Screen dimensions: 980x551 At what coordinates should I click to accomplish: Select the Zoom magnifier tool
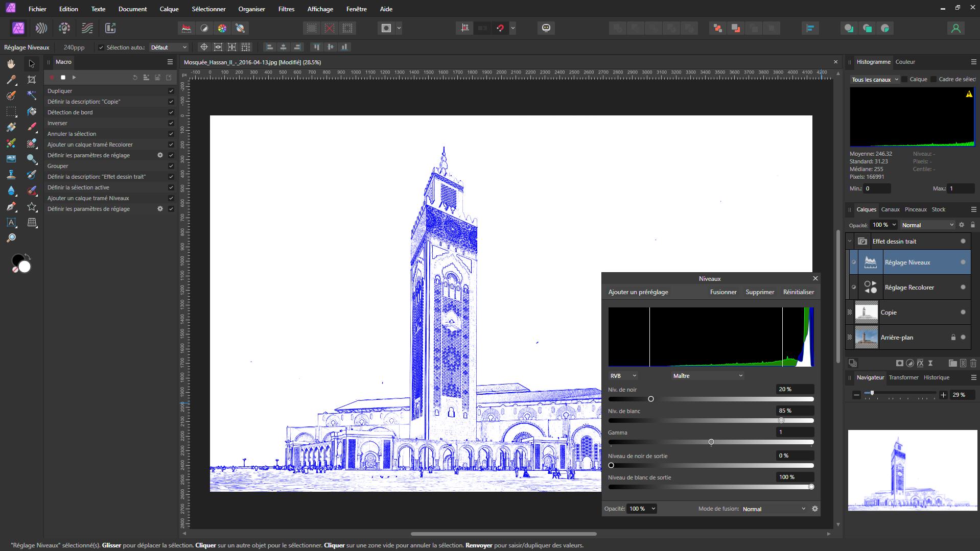coord(11,238)
